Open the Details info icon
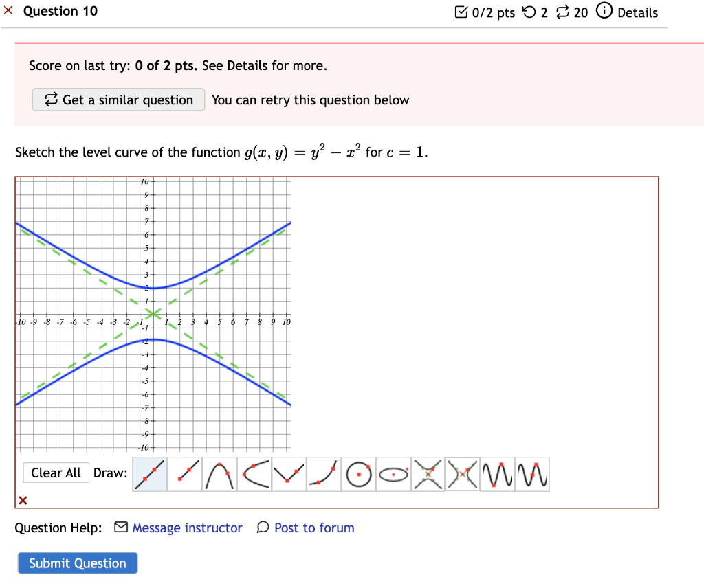The width and height of the screenshot is (704, 588). coord(603,12)
